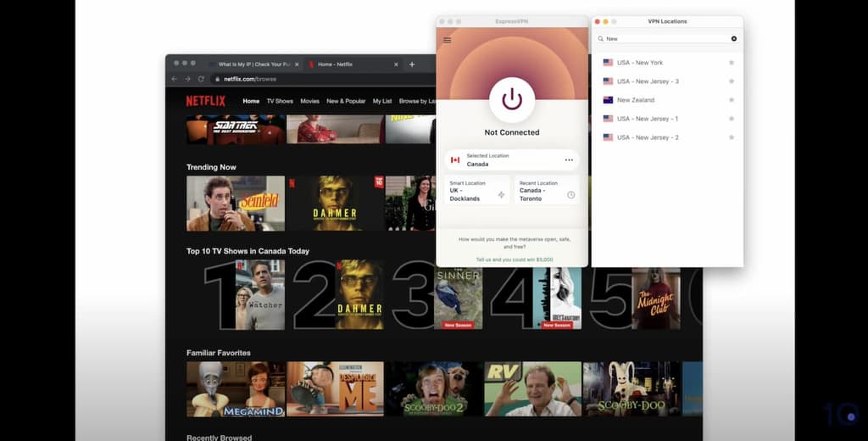Open the Netflix Movies menu item
The width and height of the screenshot is (868, 441).
tap(309, 102)
